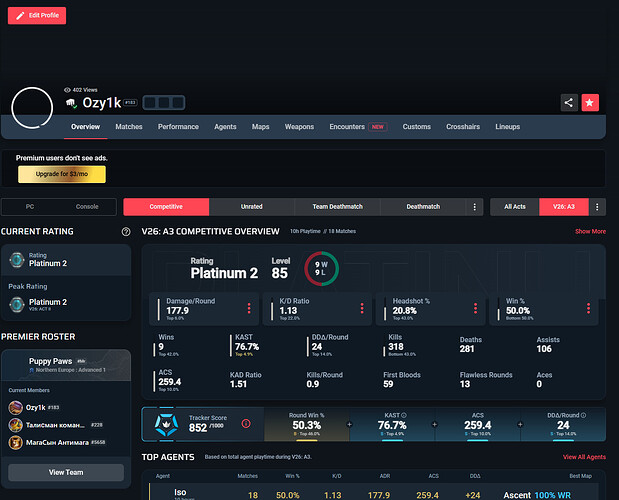619x500 pixels.
Task: Click Талисман коман roster member avatar
Action: click(x=15, y=425)
